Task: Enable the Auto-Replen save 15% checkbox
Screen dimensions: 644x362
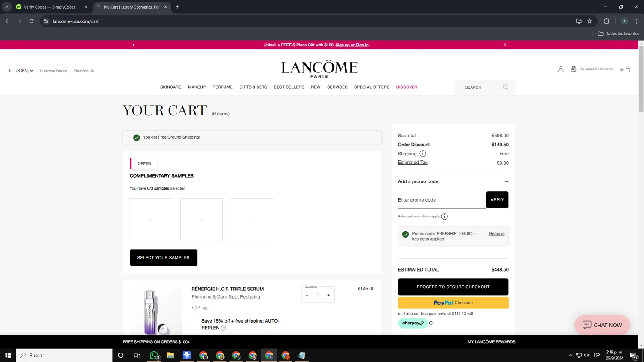Action: [x=194, y=321]
